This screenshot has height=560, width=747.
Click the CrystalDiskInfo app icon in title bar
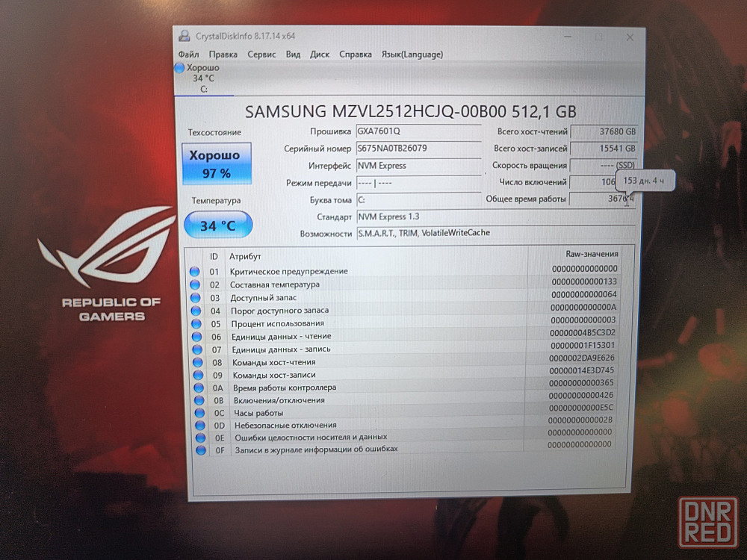click(185, 36)
